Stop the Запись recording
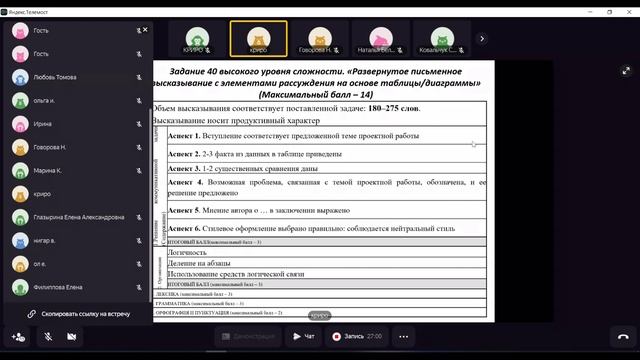The image size is (640, 360). click(x=357, y=337)
